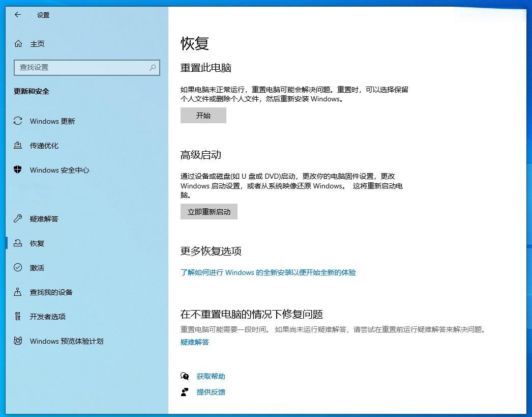Click the 查找我的设备 icon
This screenshot has width=532, height=417.
click(18, 292)
